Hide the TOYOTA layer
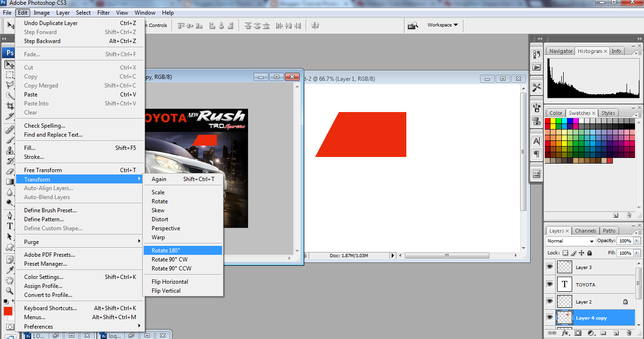Screen dimensions: 644x339 point(550,284)
